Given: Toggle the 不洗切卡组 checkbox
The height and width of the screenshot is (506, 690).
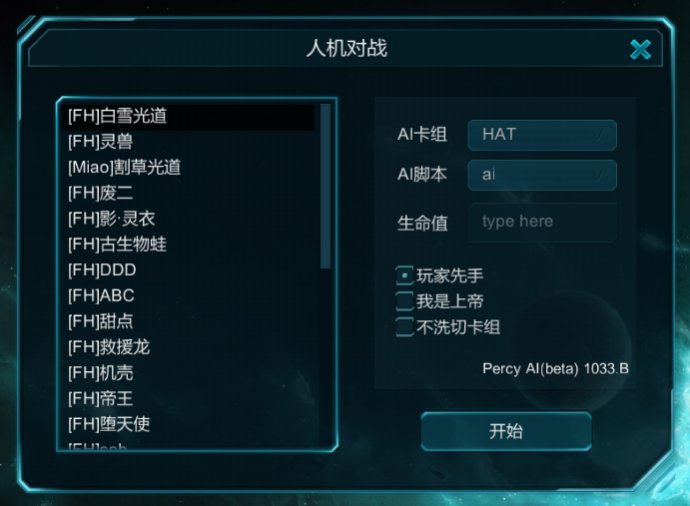Looking at the screenshot, I should (x=405, y=326).
